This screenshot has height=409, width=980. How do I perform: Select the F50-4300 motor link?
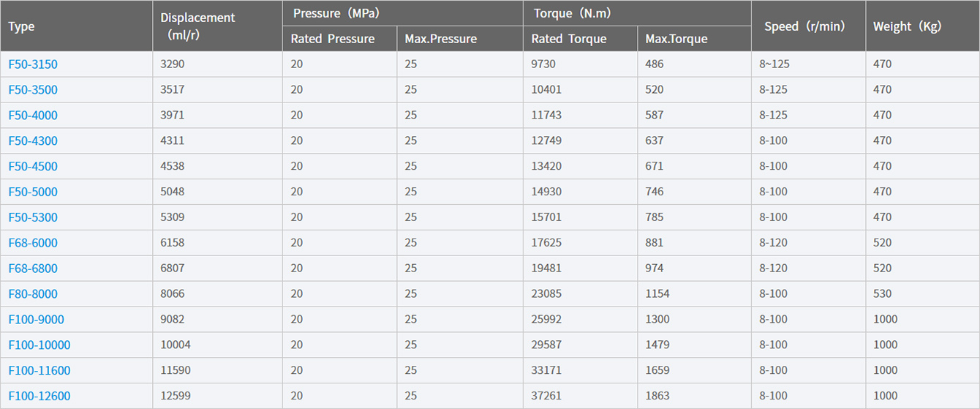coord(33,141)
